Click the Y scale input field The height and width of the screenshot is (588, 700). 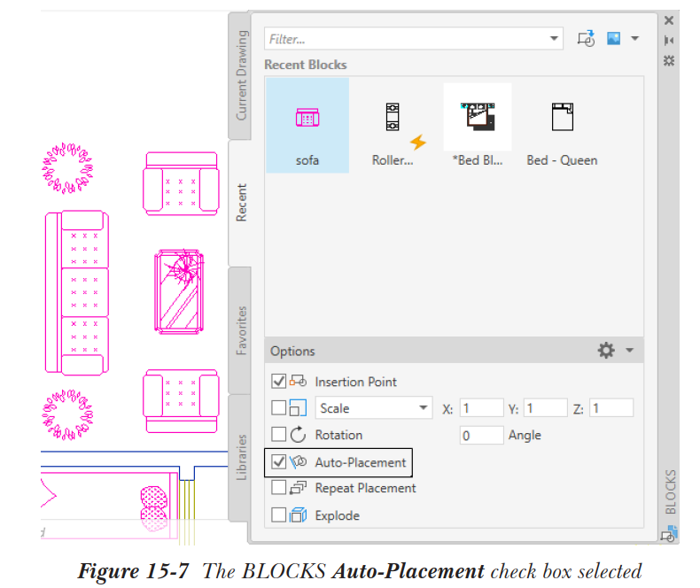(545, 407)
